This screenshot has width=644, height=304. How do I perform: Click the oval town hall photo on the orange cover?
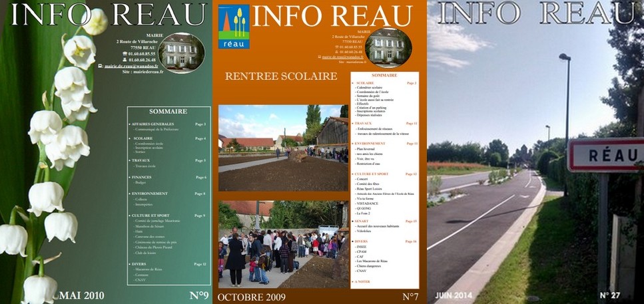click(388, 48)
